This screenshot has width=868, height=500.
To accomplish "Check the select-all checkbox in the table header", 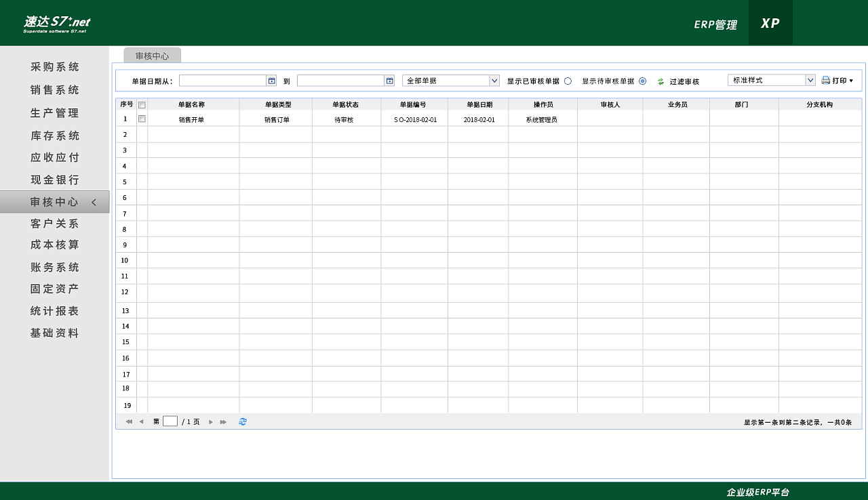I will [x=142, y=105].
